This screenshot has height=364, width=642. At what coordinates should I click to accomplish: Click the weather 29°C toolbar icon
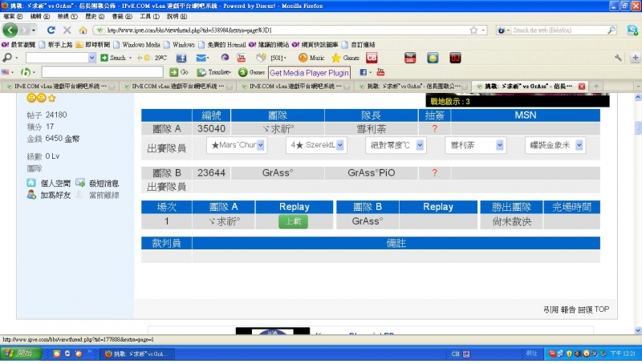155,58
